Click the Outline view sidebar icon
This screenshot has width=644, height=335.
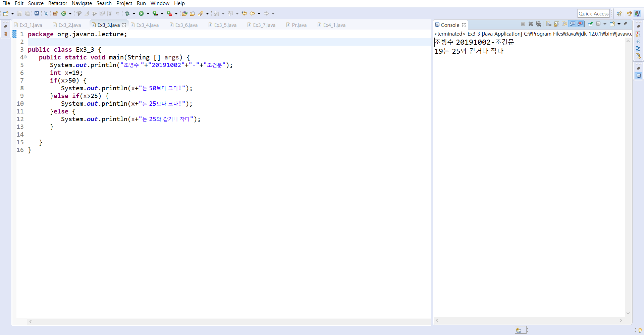(x=638, y=49)
